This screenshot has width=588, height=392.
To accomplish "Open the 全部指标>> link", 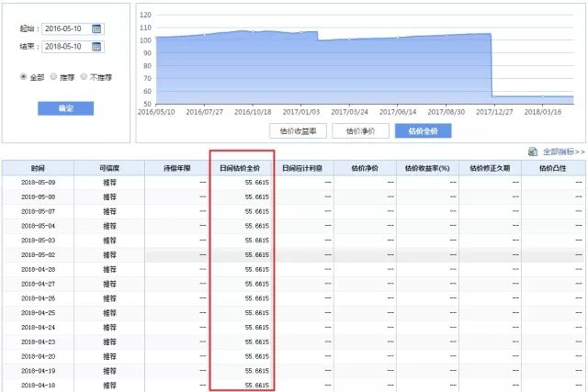I will (564, 151).
